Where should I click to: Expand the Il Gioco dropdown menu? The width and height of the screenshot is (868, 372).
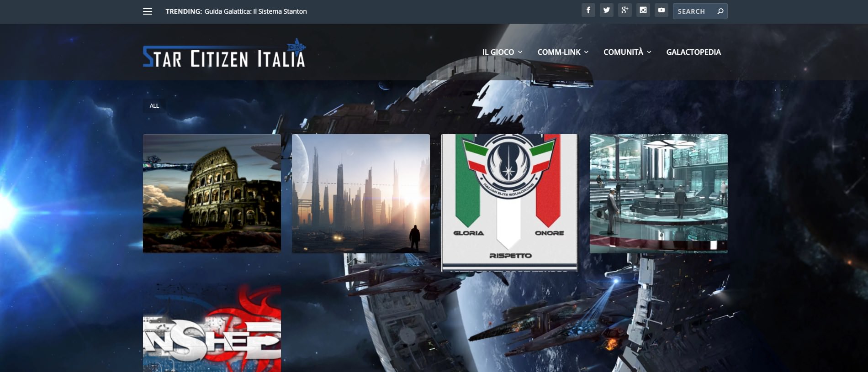[x=502, y=52]
